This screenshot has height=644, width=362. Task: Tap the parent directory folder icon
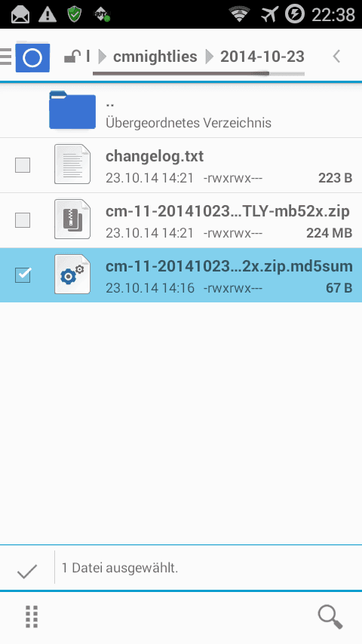(x=72, y=110)
